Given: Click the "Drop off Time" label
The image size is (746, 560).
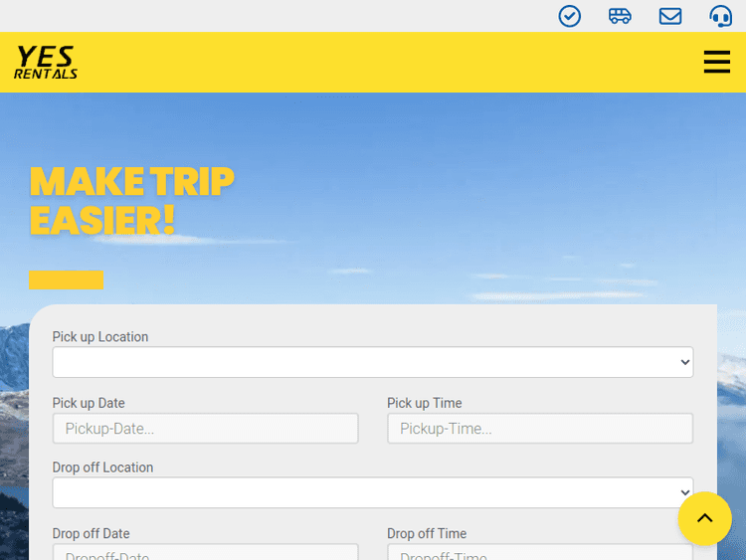Looking at the screenshot, I should 426,534.
